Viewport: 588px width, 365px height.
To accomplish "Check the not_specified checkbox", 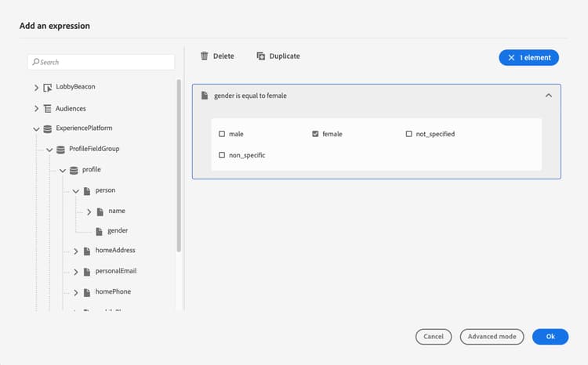I will 408,134.
